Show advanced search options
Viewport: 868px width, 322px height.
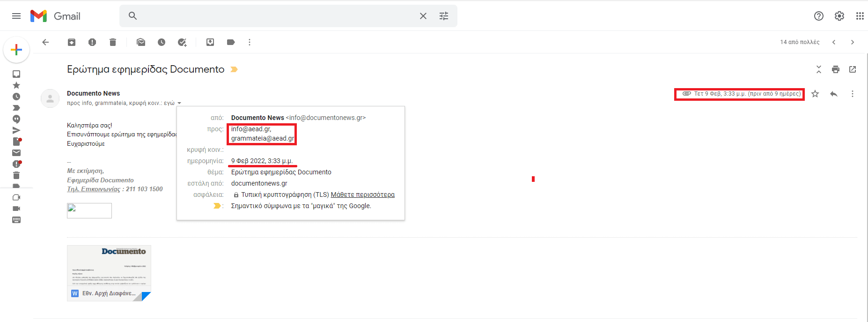click(x=444, y=16)
